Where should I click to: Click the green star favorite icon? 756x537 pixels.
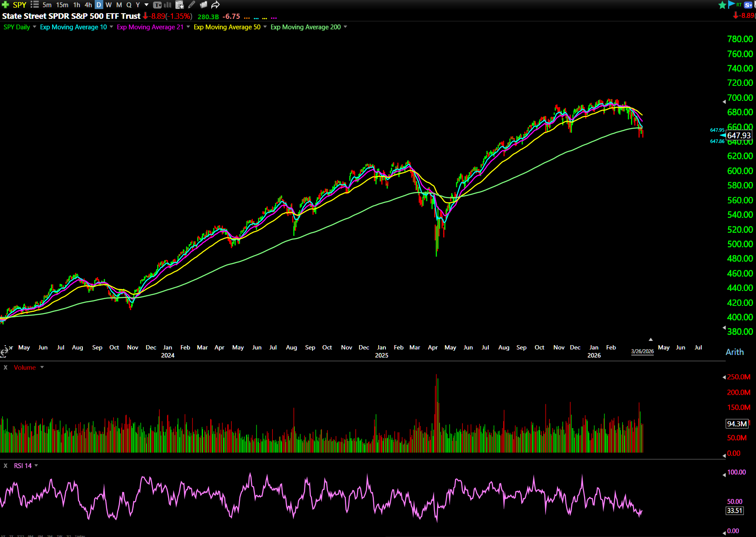[722, 5]
